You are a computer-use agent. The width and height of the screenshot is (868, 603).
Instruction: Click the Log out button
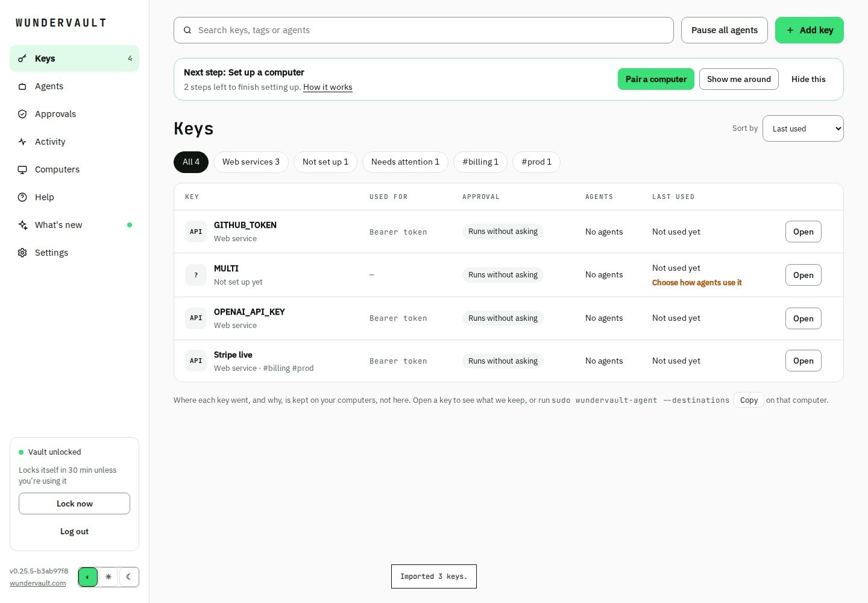point(74,531)
